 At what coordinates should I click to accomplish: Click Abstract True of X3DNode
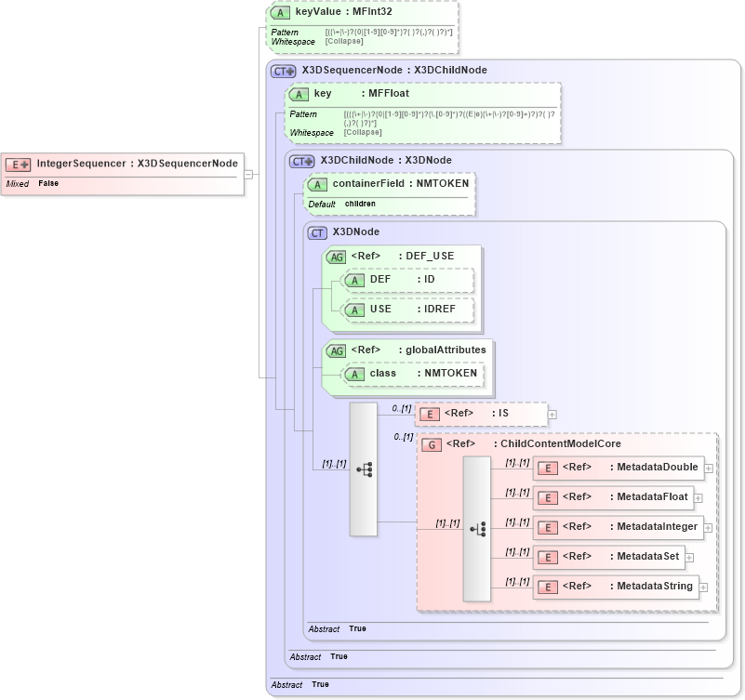pyautogui.click(x=337, y=628)
